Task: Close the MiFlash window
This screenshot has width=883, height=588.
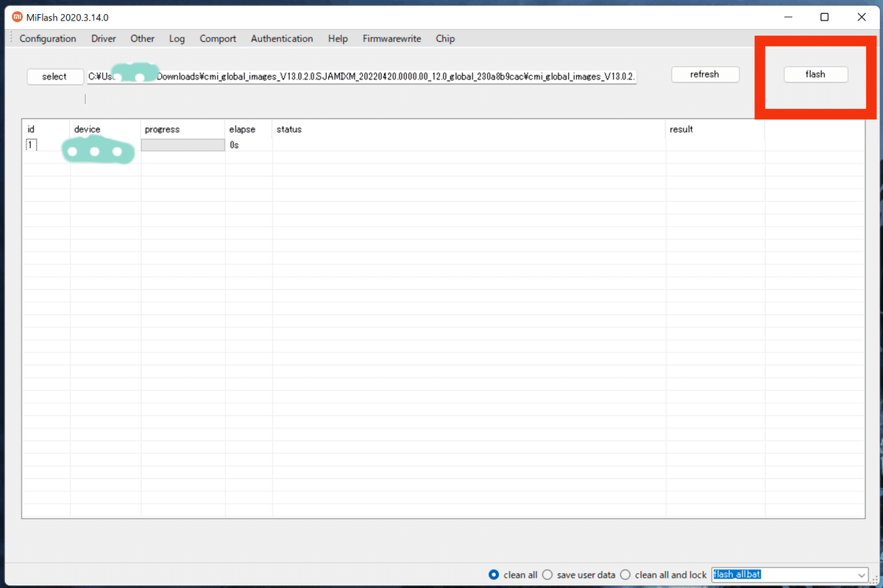Action: [861, 17]
